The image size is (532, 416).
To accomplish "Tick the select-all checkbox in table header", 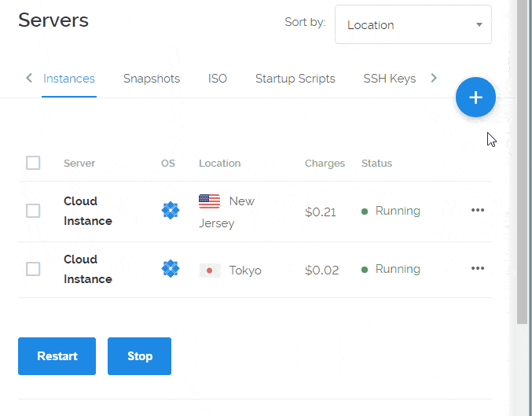I will pyautogui.click(x=33, y=163).
